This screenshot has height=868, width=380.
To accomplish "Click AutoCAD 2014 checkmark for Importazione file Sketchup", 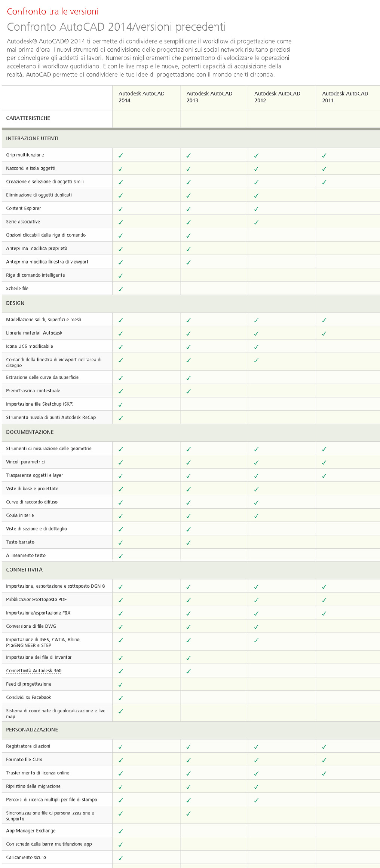I will click(x=120, y=405).
